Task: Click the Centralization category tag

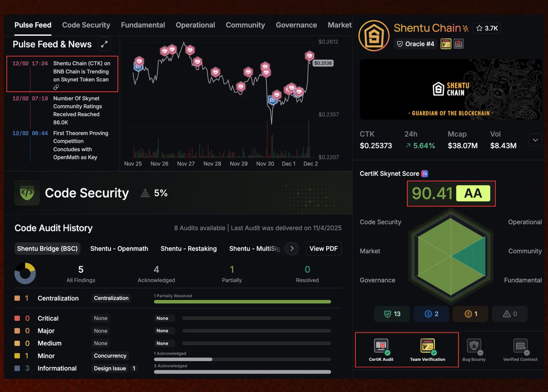Action: point(111,298)
